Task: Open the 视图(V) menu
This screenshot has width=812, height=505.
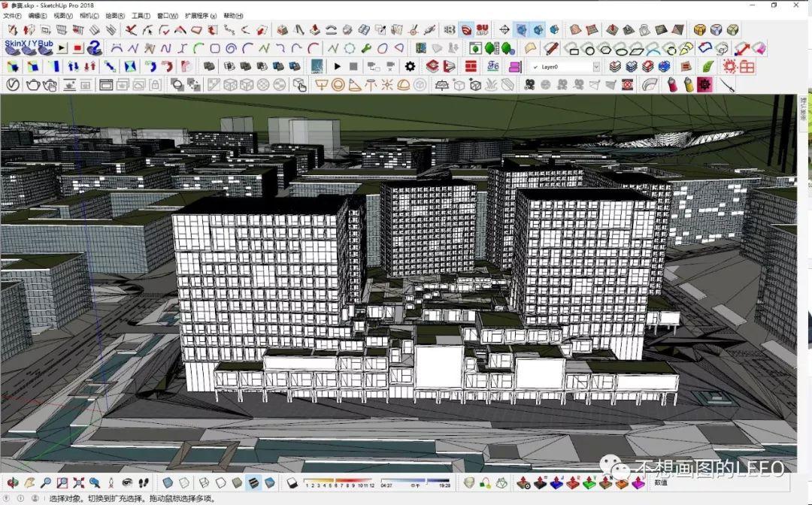Action: (x=63, y=16)
